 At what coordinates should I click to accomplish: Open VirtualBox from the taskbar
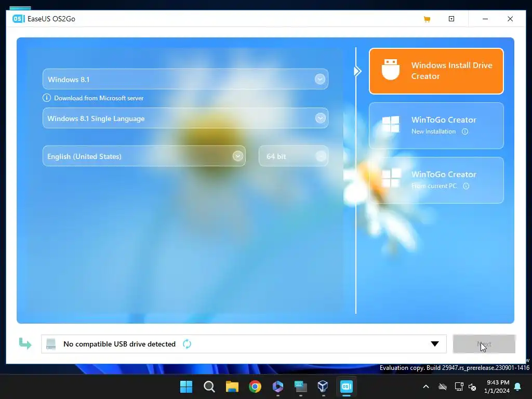point(323,387)
